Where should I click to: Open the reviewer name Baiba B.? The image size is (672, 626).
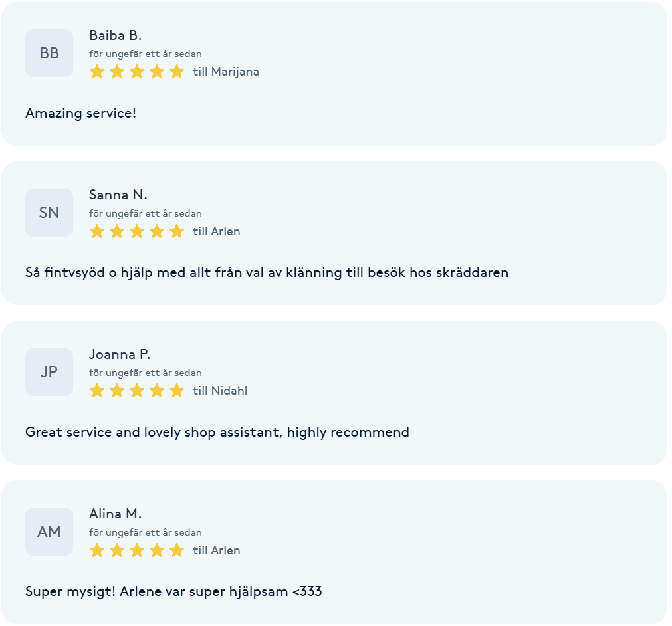click(115, 35)
